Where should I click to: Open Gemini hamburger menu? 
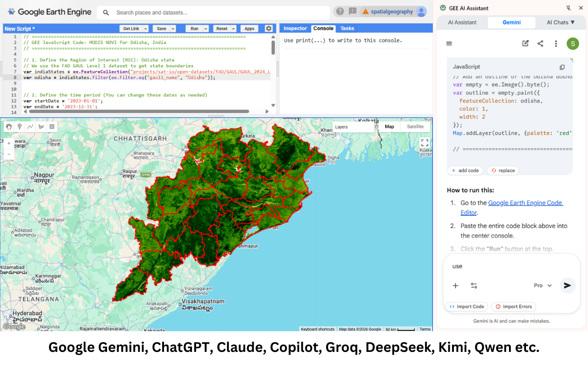449,43
